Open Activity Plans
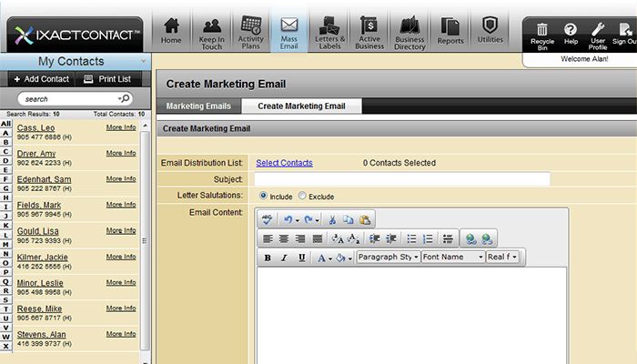637x364 pixels. click(250, 33)
